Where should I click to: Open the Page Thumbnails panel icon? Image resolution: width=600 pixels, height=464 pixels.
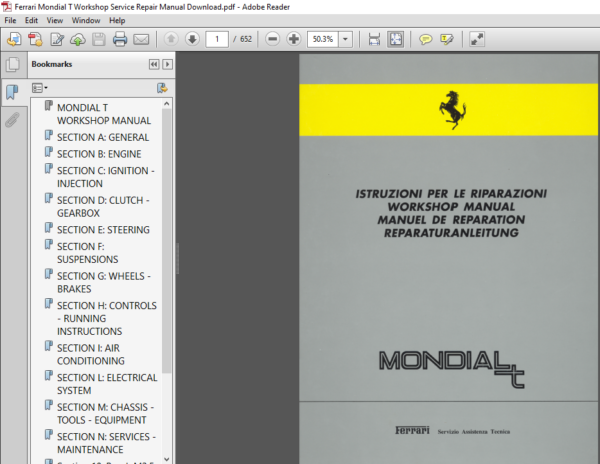[13, 64]
